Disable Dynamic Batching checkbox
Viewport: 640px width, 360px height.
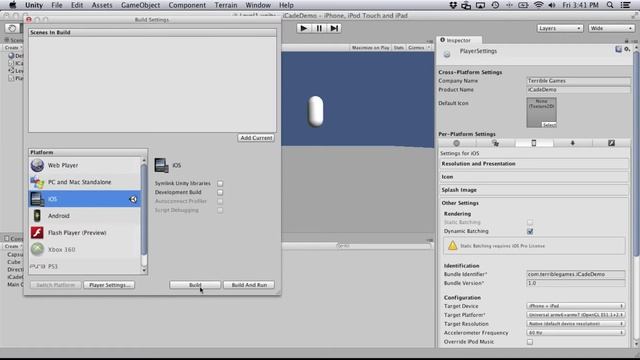[530, 231]
